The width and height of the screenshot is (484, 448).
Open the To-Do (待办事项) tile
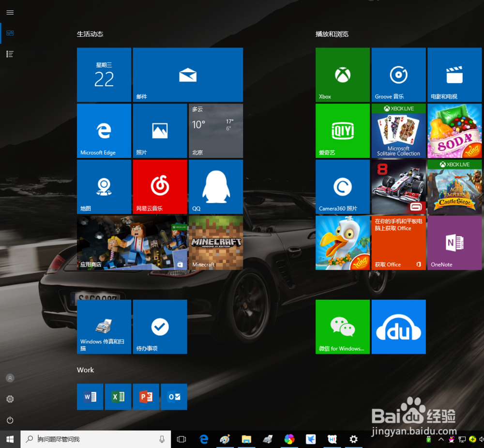(x=160, y=327)
